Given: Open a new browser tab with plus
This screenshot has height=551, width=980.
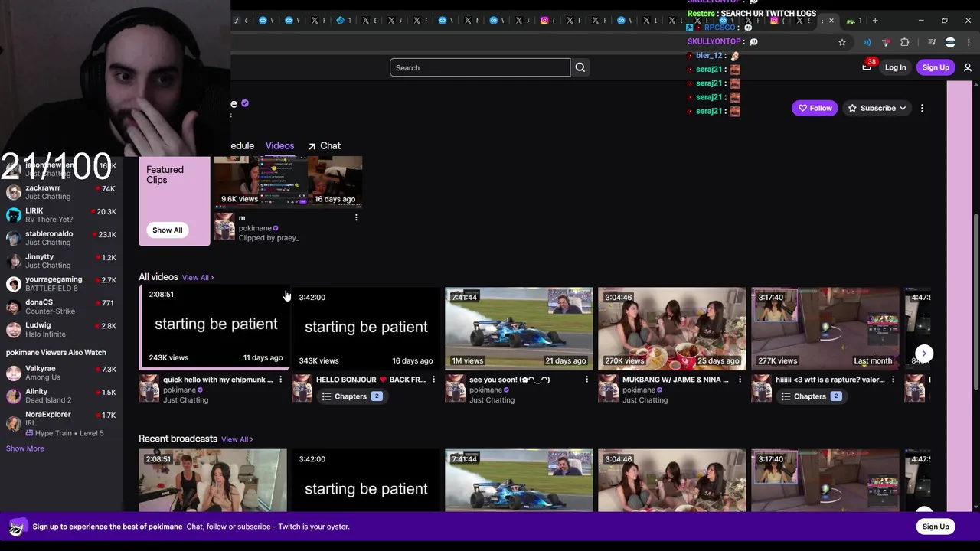Looking at the screenshot, I should [x=876, y=21].
